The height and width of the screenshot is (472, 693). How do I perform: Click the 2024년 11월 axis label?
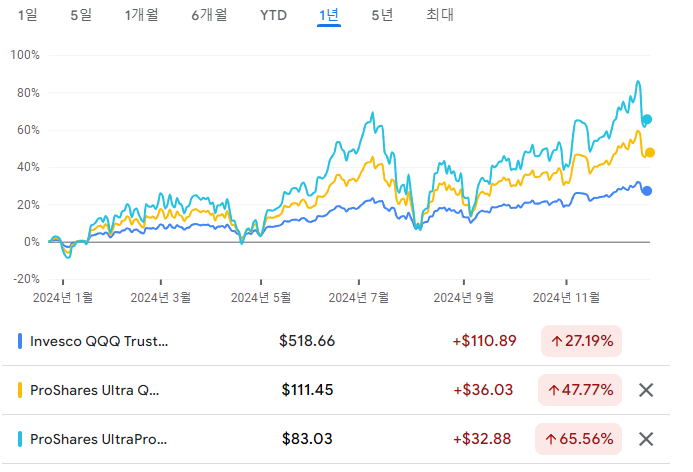coord(566,297)
